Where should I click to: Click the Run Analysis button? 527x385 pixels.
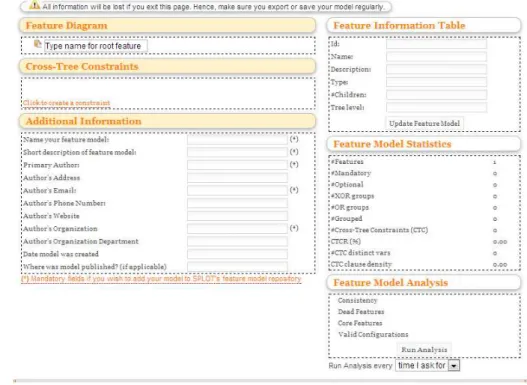(424, 350)
